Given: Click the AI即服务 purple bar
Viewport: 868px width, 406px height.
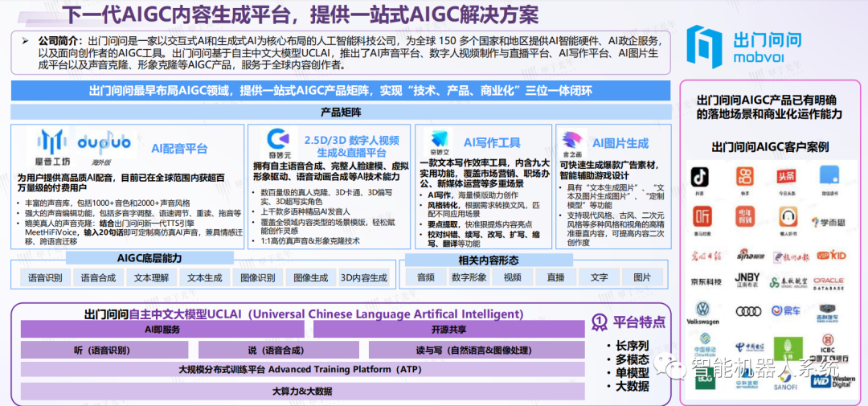Looking at the screenshot, I should (162, 329).
